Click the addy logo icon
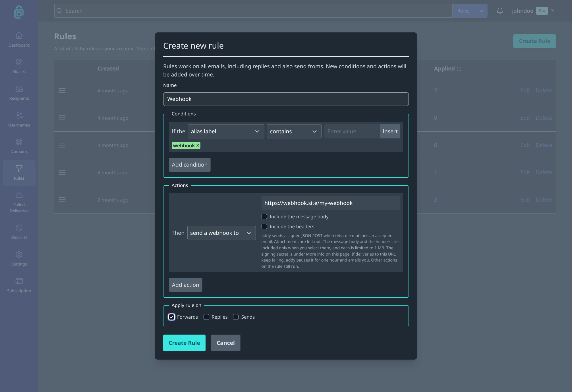Viewport: 572px width, 392px height. (x=19, y=12)
